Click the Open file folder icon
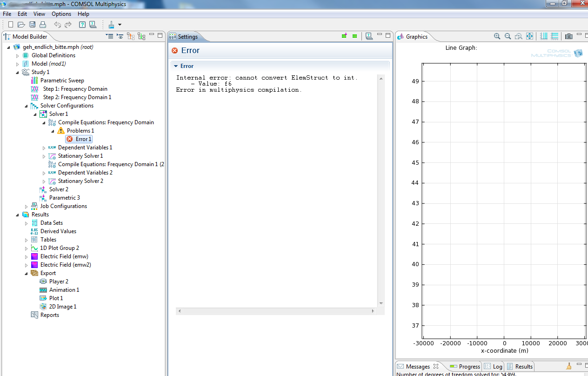 point(21,25)
